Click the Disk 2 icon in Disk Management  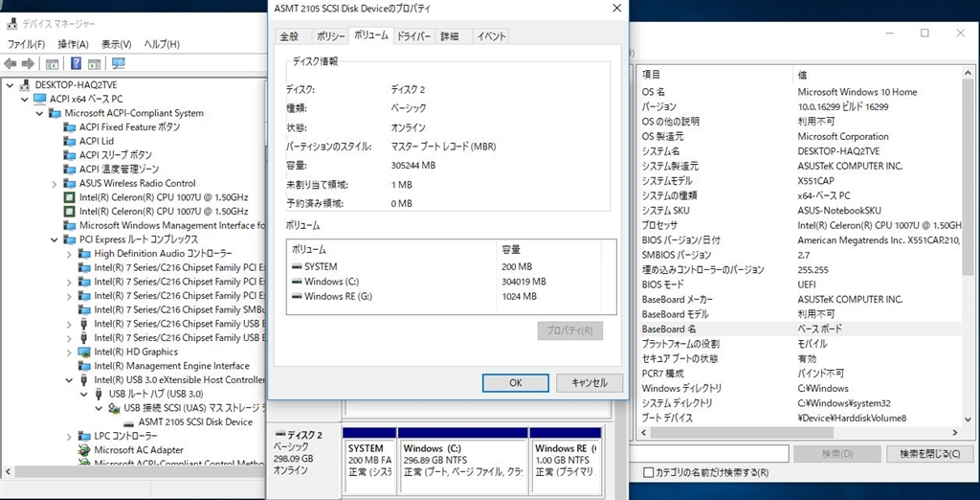point(280,435)
